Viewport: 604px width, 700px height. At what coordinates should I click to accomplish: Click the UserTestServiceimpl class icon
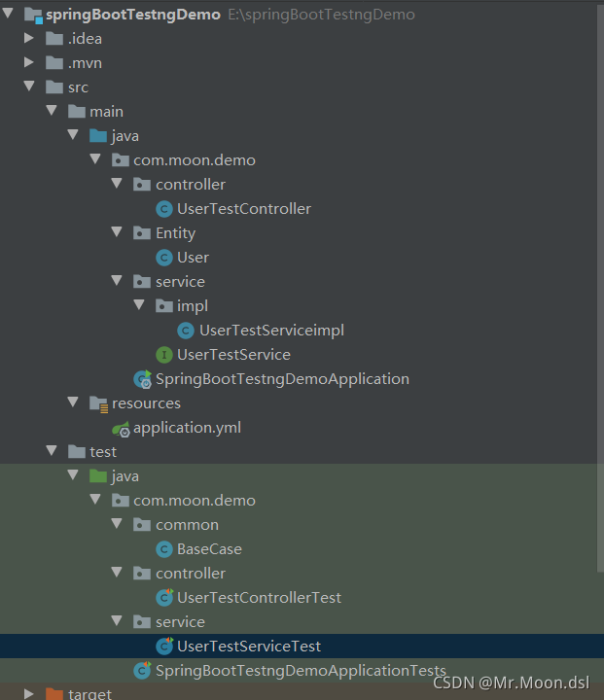click(x=186, y=331)
